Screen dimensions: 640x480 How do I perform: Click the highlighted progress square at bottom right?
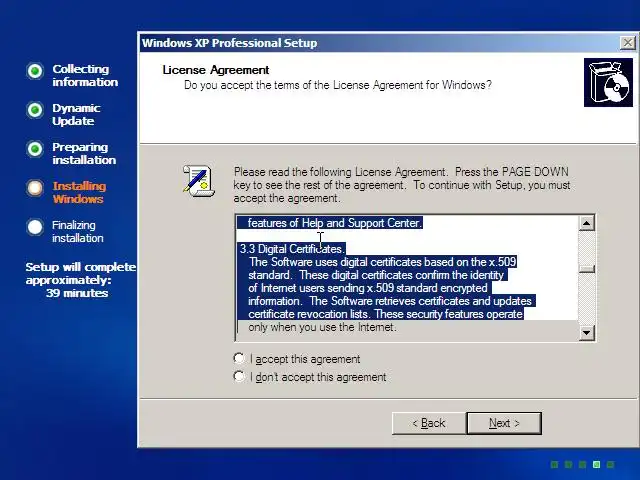click(596, 464)
